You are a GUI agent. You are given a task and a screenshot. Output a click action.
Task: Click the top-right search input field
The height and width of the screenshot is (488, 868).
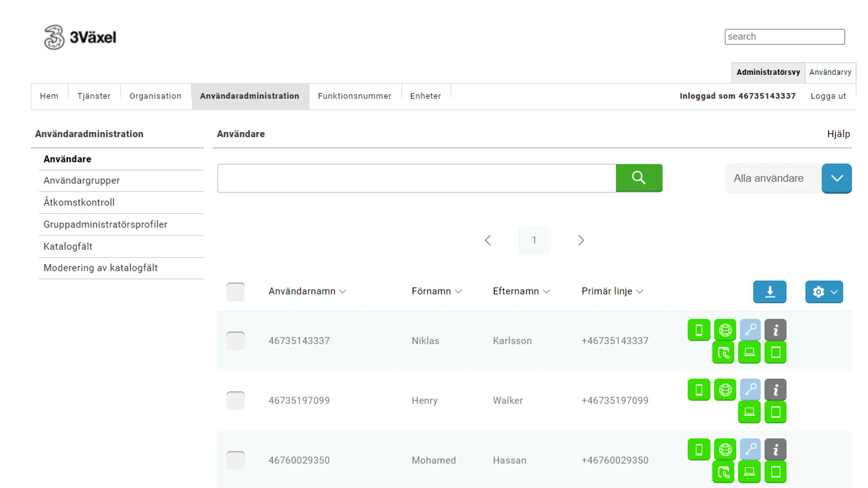pos(784,37)
